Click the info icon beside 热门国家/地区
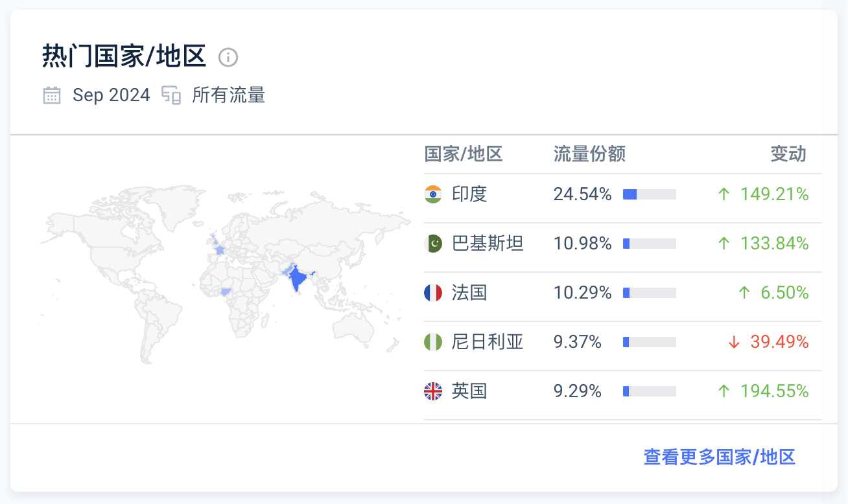Image resolution: width=848 pixels, height=504 pixels. (x=228, y=58)
